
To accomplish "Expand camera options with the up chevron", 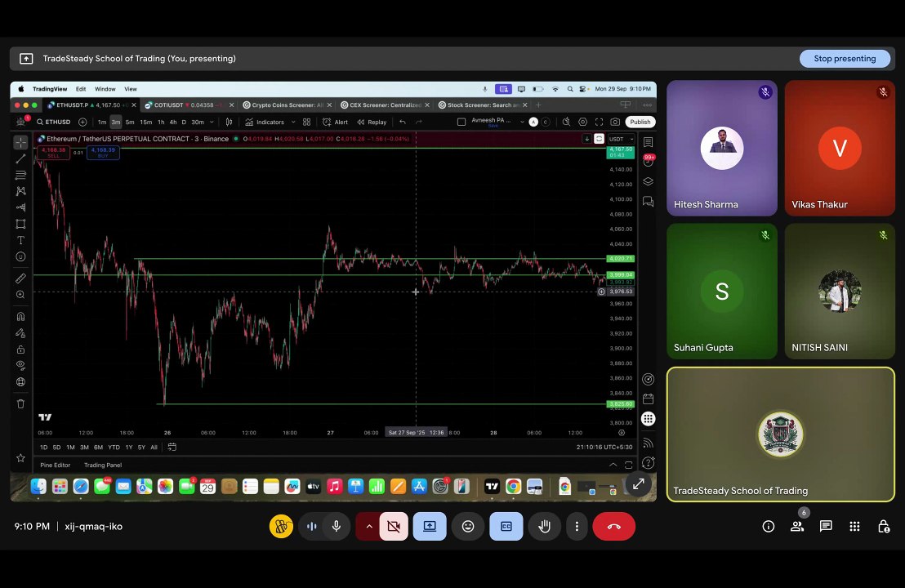I will point(369,526).
